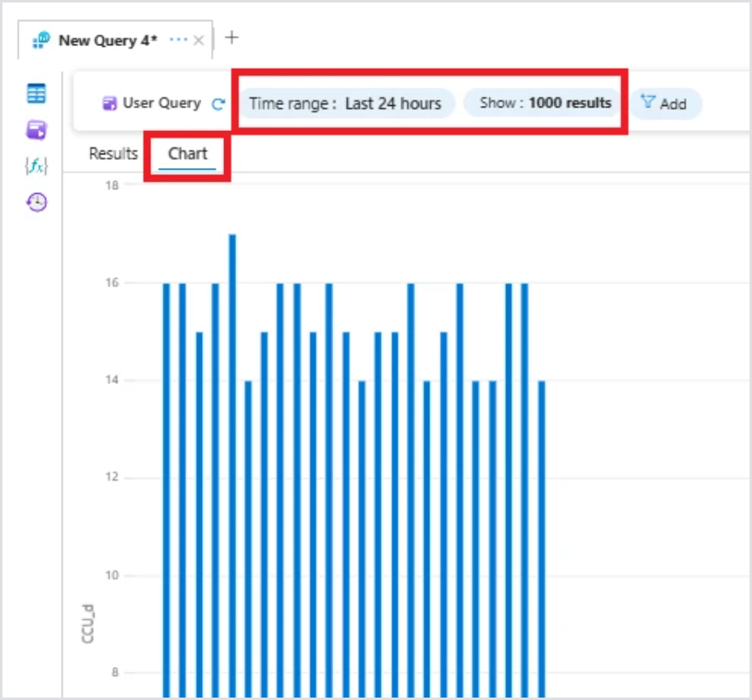Click the Add filter text
The height and width of the screenshot is (700, 752).
673,104
